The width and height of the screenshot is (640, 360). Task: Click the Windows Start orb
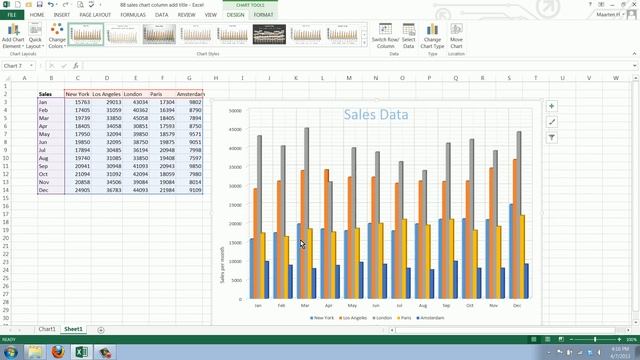click(x=11, y=352)
